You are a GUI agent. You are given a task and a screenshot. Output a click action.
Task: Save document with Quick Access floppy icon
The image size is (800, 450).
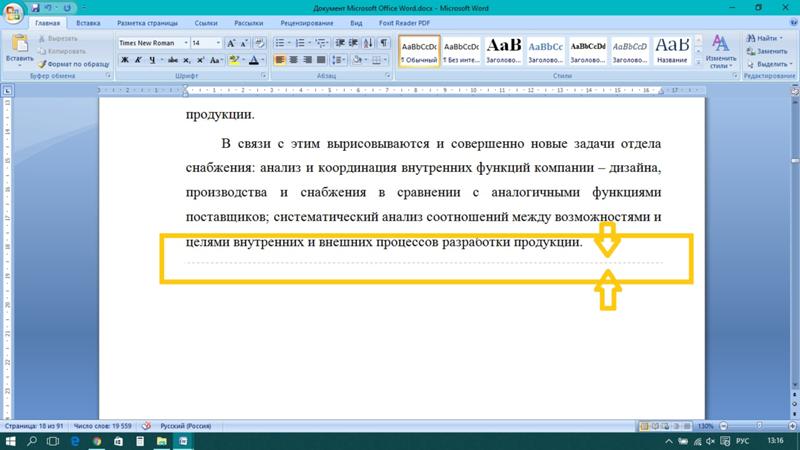[x=35, y=8]
